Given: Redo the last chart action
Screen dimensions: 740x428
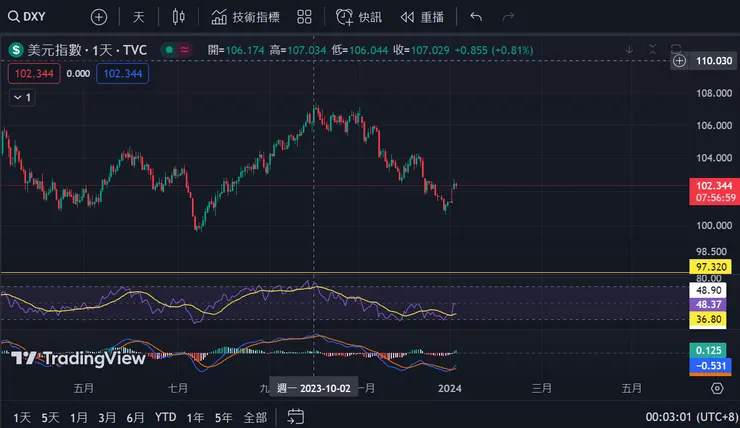Looking at the screenshot, I should 508,17.
